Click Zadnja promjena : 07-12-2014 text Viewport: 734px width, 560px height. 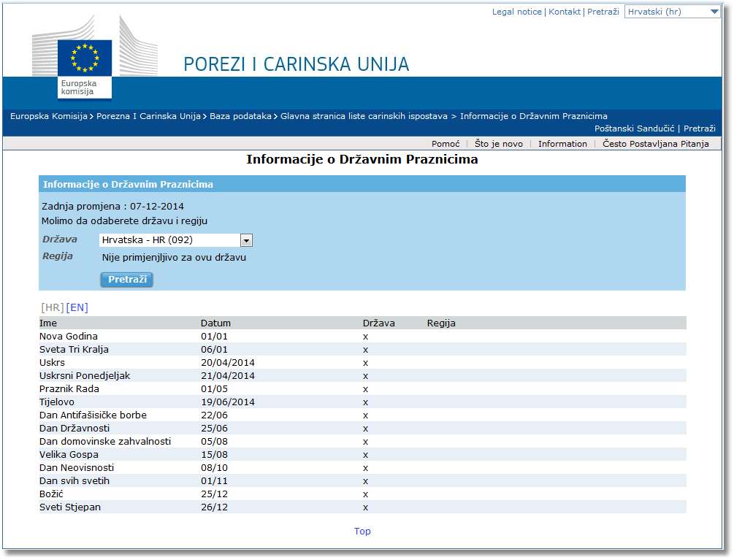coord(112,207)
